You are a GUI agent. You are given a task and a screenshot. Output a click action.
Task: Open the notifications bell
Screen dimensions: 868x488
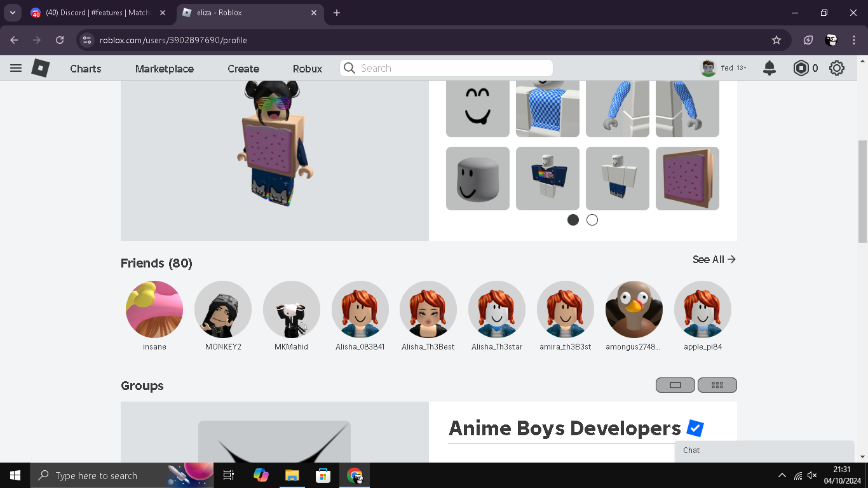pos(770,68)
